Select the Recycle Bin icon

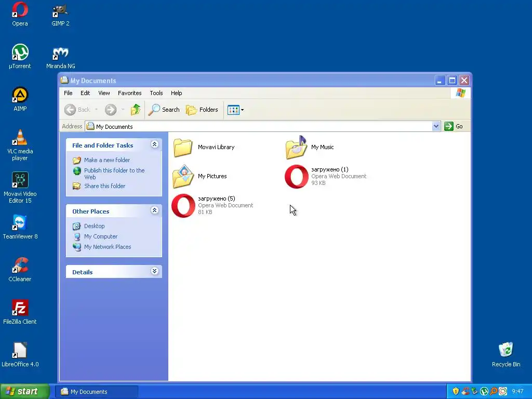(x=506, y=355)
